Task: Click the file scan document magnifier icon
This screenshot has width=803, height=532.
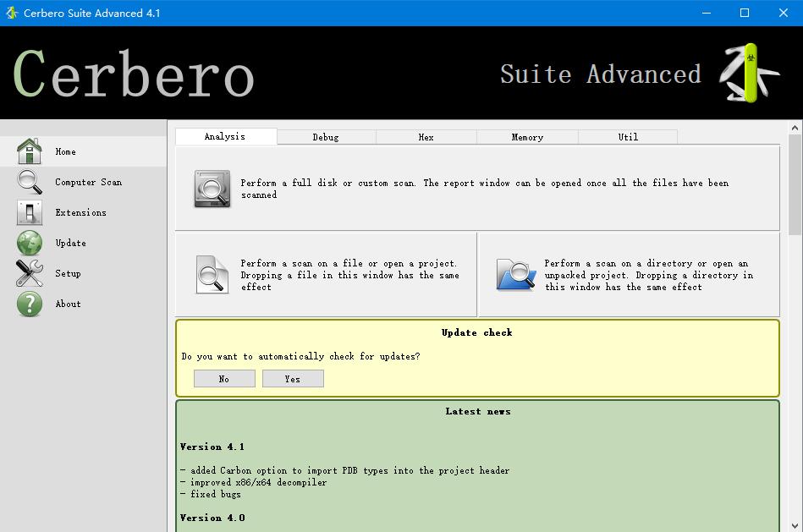Action: coord(212,274)
